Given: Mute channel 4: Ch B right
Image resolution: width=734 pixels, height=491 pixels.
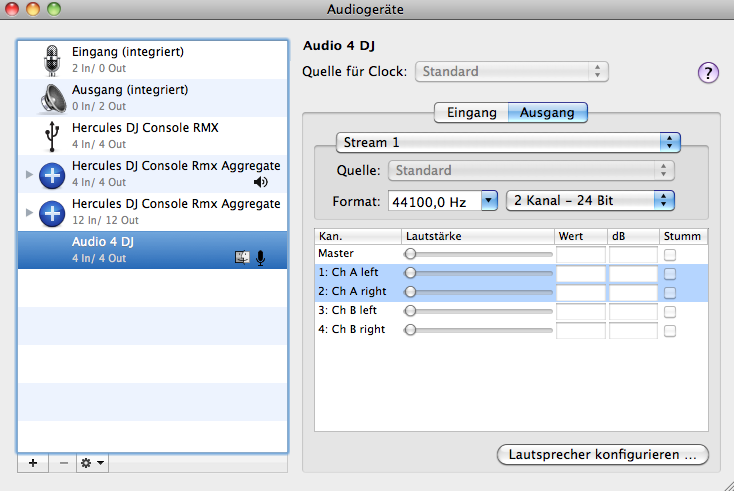Looking at the screenshot, I should click(670, 331).
